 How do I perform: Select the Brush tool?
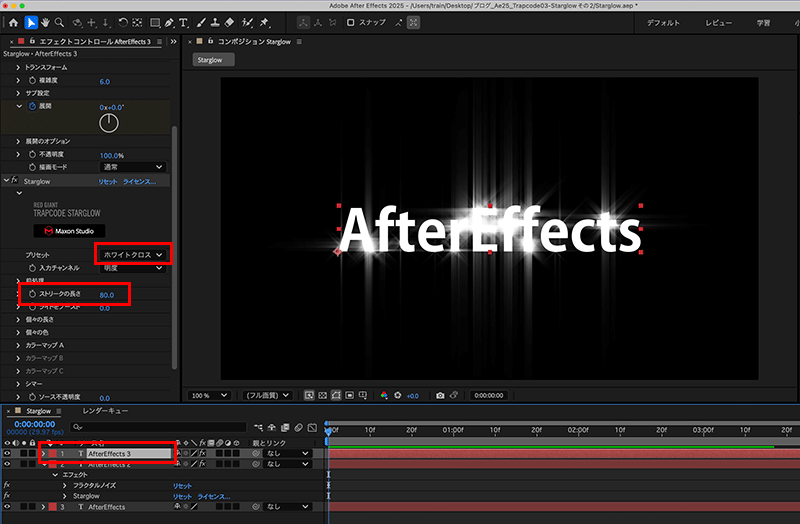point(201,22)
